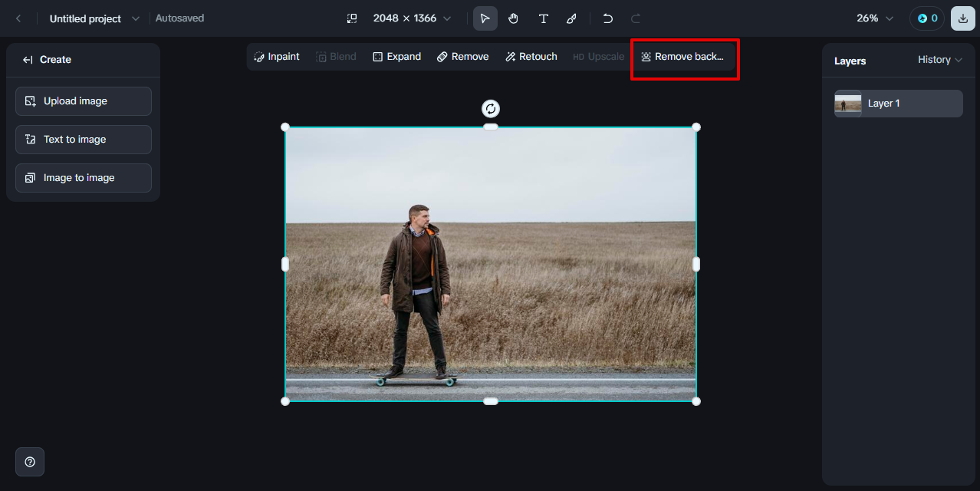Click the top-right corner handle of the image
The height and width of the screenshot is (491, 980).
tap(696, 127)
